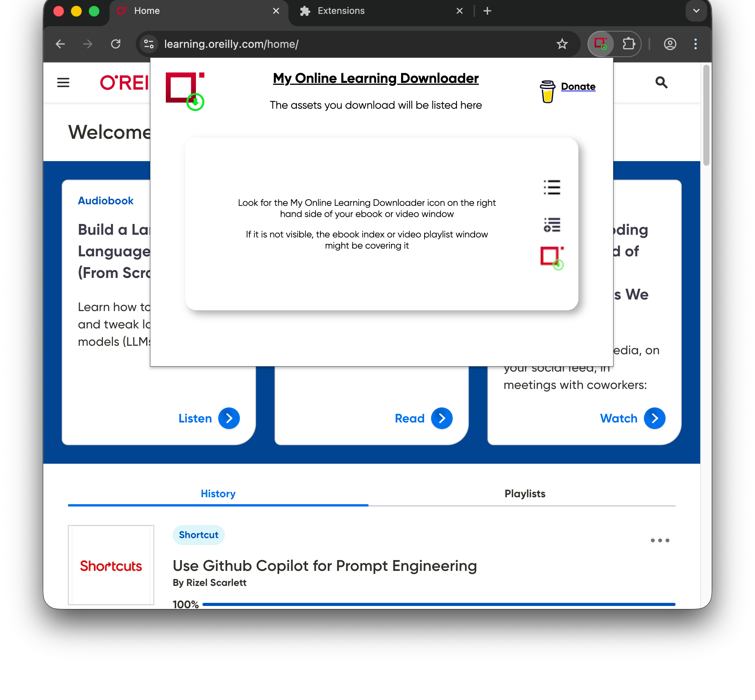This screenshot has width=755, height=700.
Task: Open Chrome three-dot menu
Action: (696, 44)
